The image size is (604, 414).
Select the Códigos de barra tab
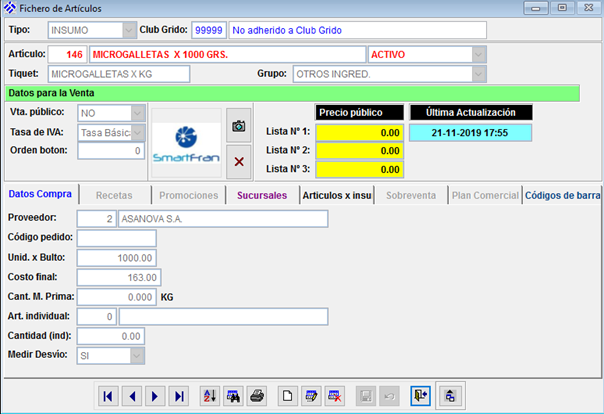click(561, 195)
